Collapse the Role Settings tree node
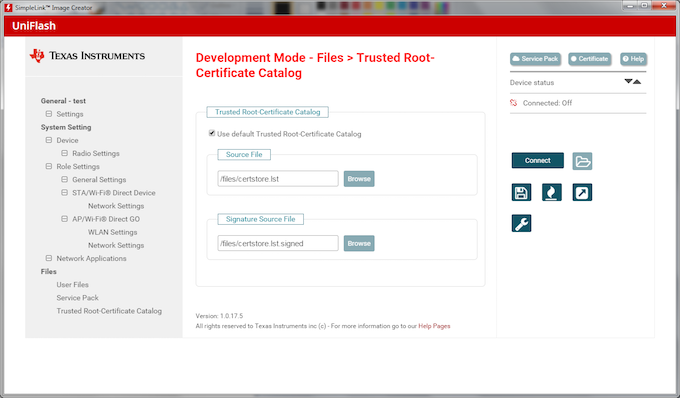Viewport: 680px width, 398px height. (x=49, y=166)
